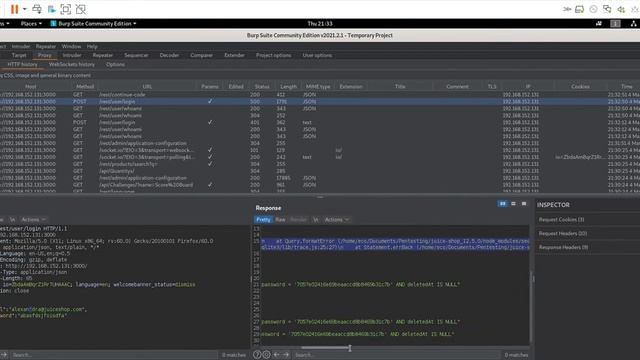Sort the history by the Length column
The width and height of the screenshot is (640, 360).
[x=288, y=87]
